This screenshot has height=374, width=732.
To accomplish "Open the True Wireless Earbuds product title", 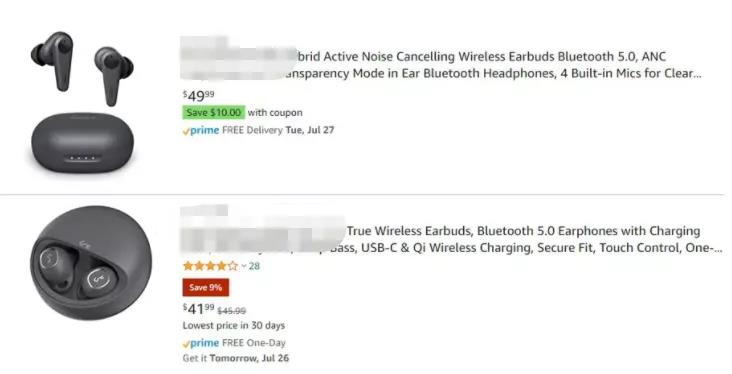I will tap(451, 239).
